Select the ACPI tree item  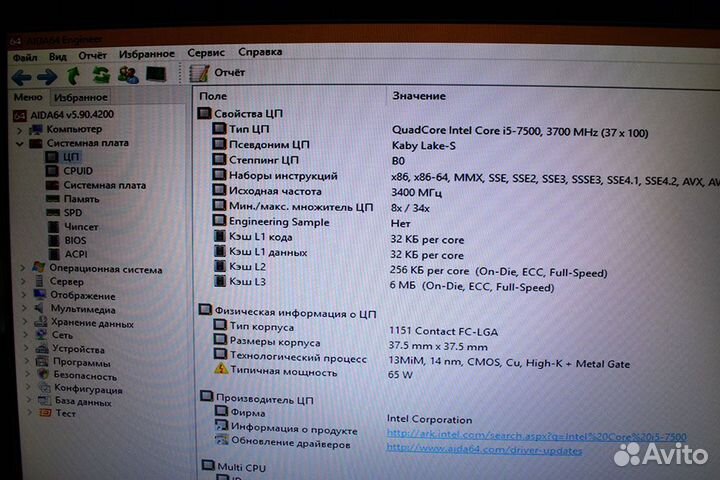tap(68, 254)
